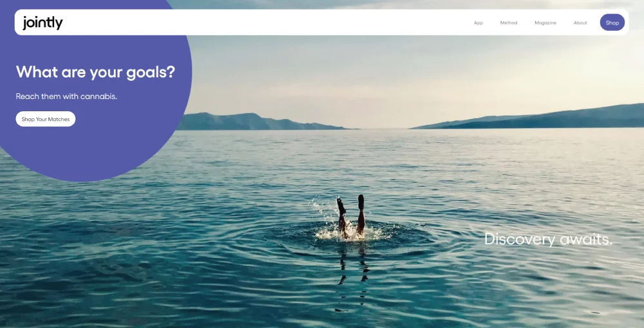Click the "Discovery awaits." text
The image size is (644, 328).
click(x=548, y=239)
